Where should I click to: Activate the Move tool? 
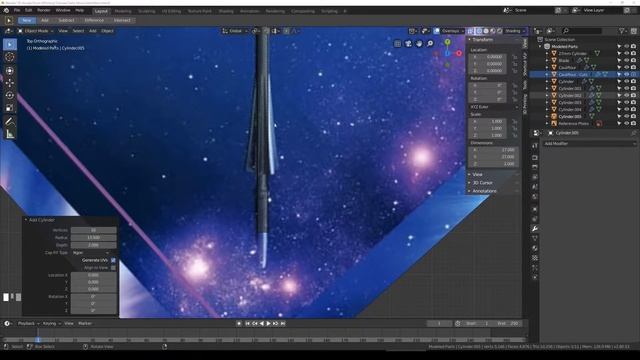tap(10, 82)
